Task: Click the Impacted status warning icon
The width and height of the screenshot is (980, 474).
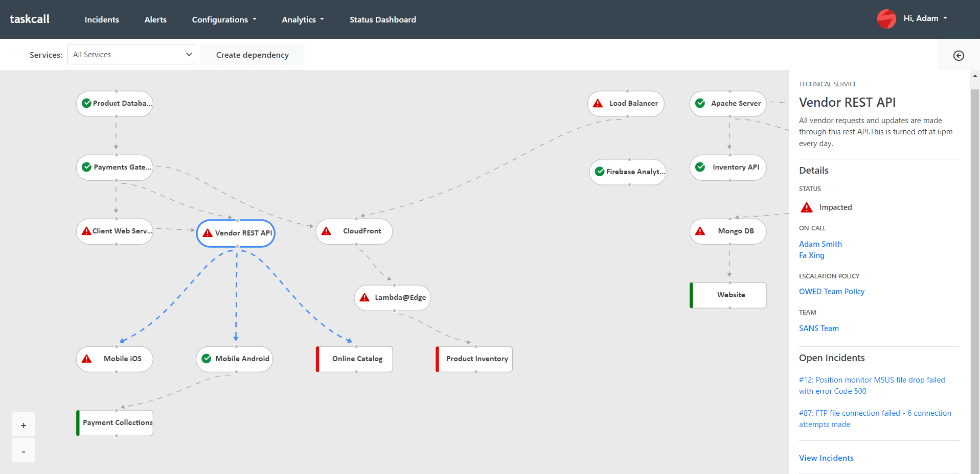Action: point(807,207)
